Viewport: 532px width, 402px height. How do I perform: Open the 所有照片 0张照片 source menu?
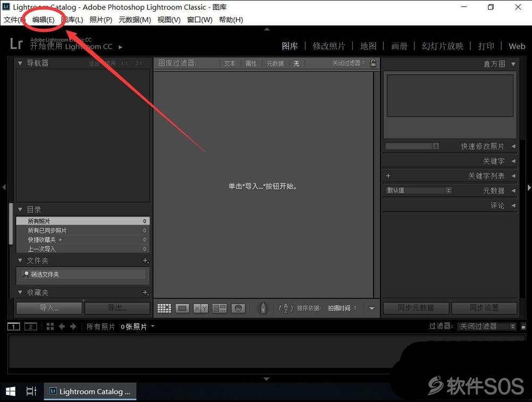coord(120,326)
